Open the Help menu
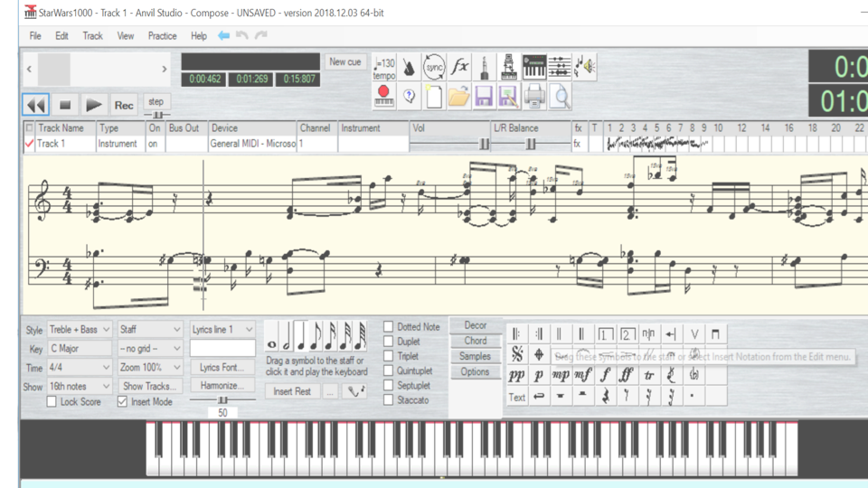The image size is (868, 488). coord(199,36)
